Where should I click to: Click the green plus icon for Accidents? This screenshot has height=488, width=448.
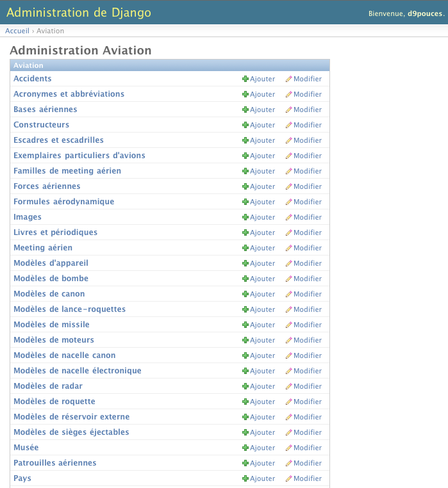pyautogui.click(x=245, y=79)
